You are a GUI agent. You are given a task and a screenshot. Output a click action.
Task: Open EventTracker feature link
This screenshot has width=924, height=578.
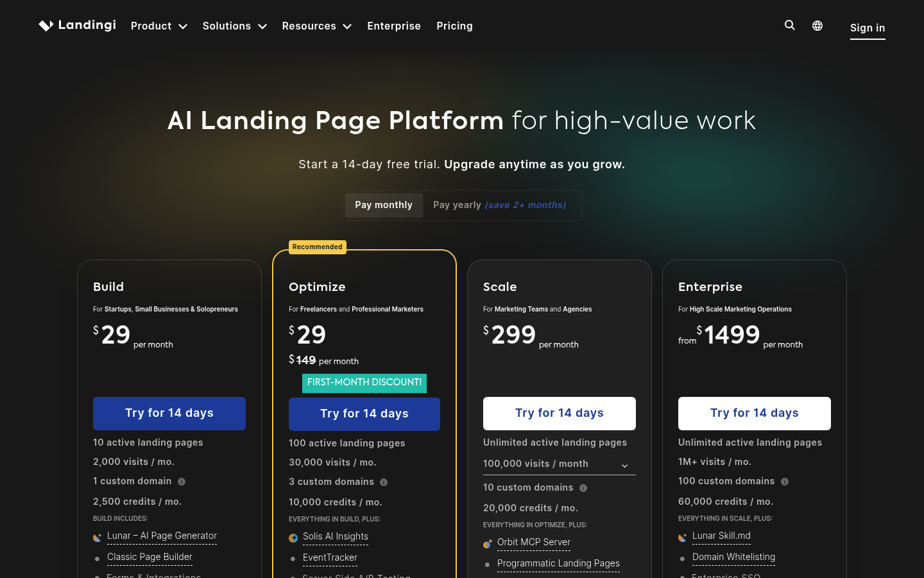click(x=330, y=557)
